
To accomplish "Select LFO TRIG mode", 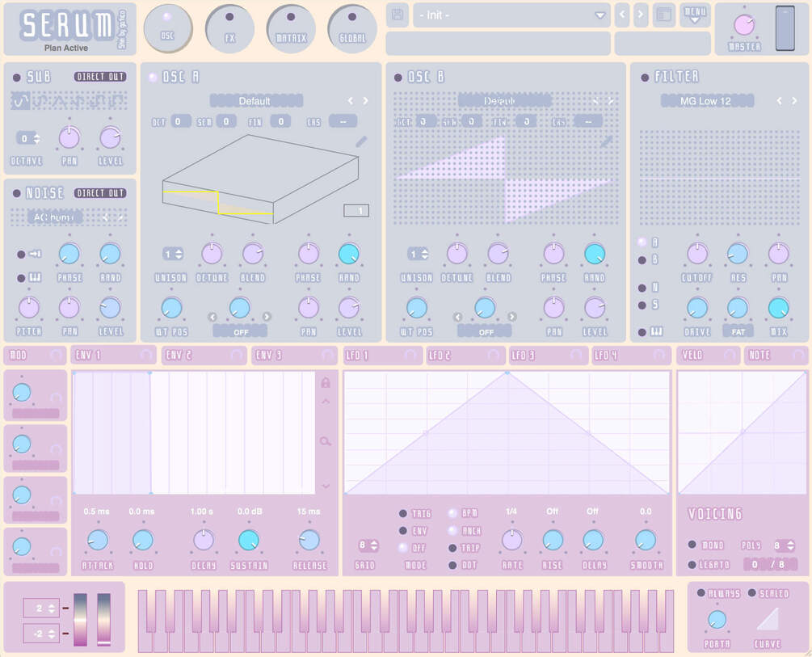I will (x=403, y=513).
